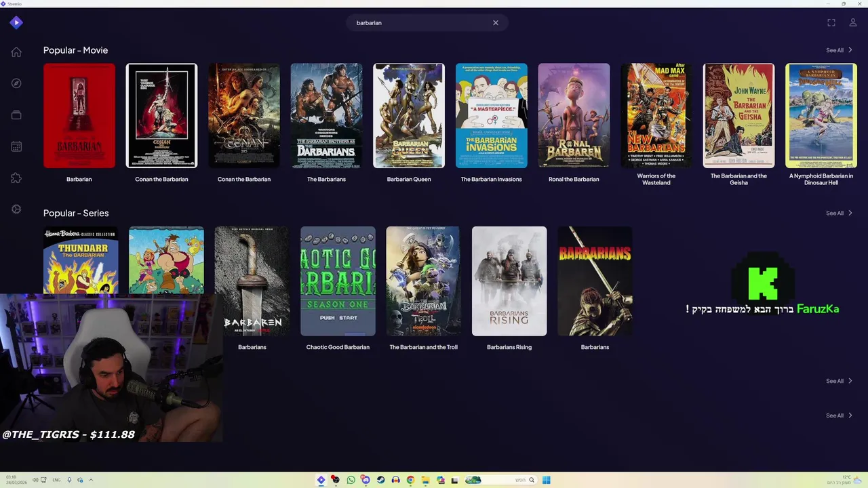The height and width of the screenshot is (488, 868).
Task: Open the Windows Start button
Action: [x=547, y=480]
